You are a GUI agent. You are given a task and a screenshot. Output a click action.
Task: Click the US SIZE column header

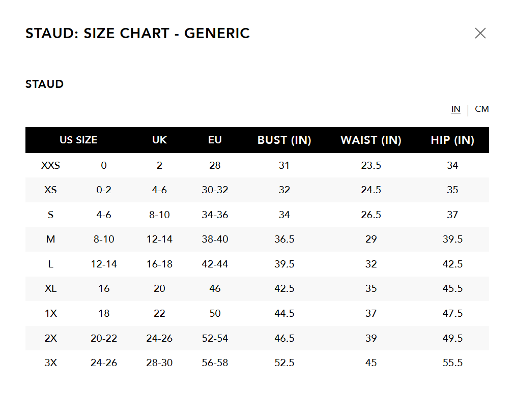(x=78, y=140)
